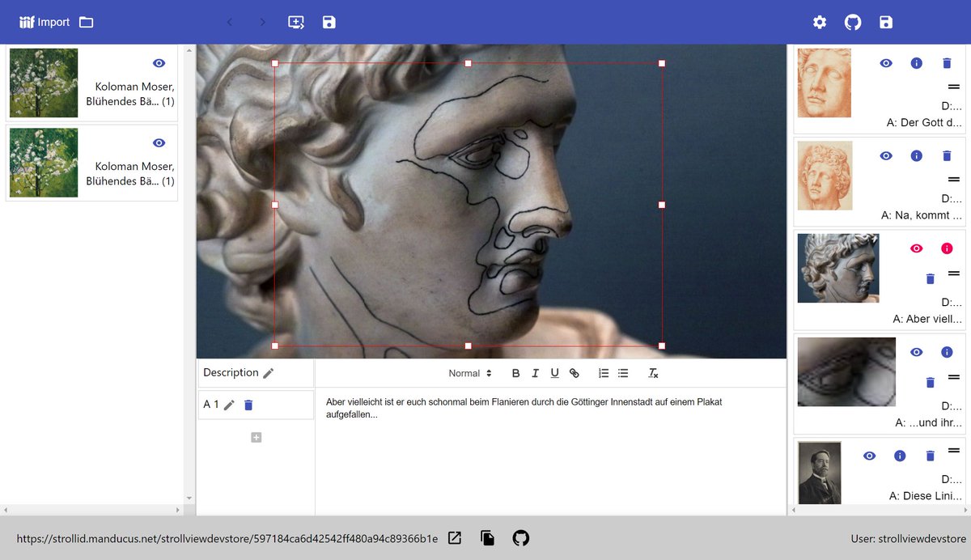971x560 pixels.
Task: Click top-center handle of red selection box
Action: point(468,63)
